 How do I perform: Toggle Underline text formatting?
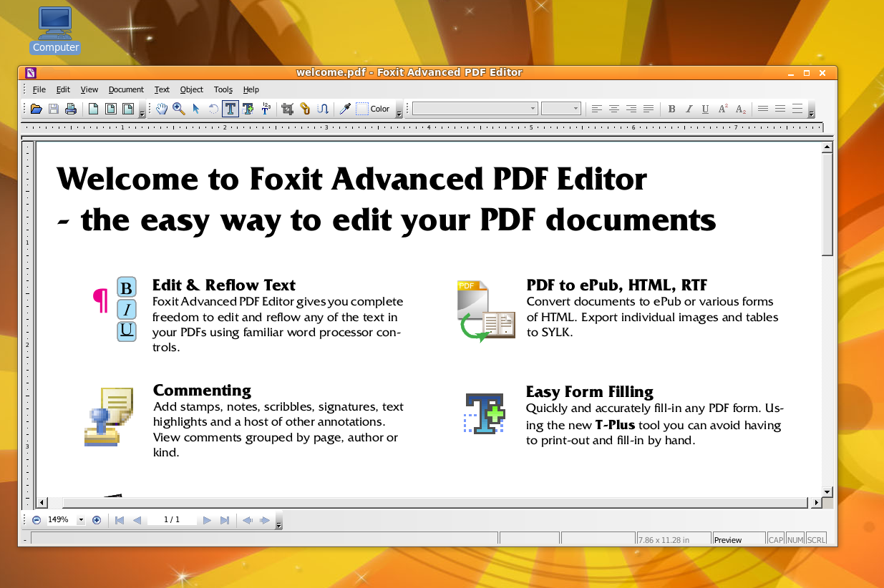[x=705, y=109]
